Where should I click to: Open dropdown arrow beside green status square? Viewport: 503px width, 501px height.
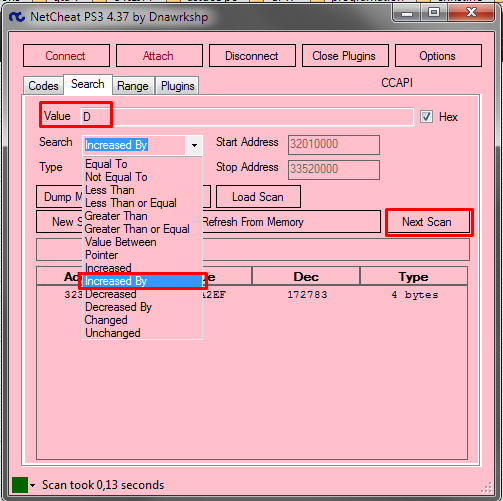coord(32,485)
